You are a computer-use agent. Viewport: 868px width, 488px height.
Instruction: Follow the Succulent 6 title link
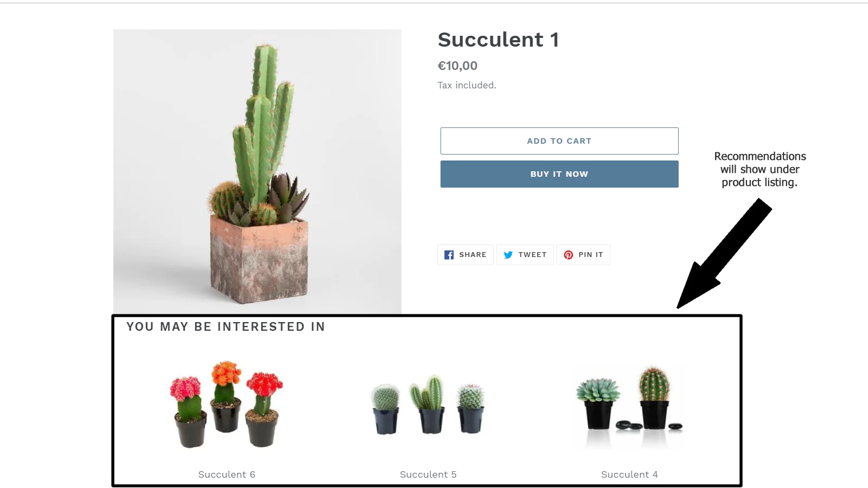[227, 474]
